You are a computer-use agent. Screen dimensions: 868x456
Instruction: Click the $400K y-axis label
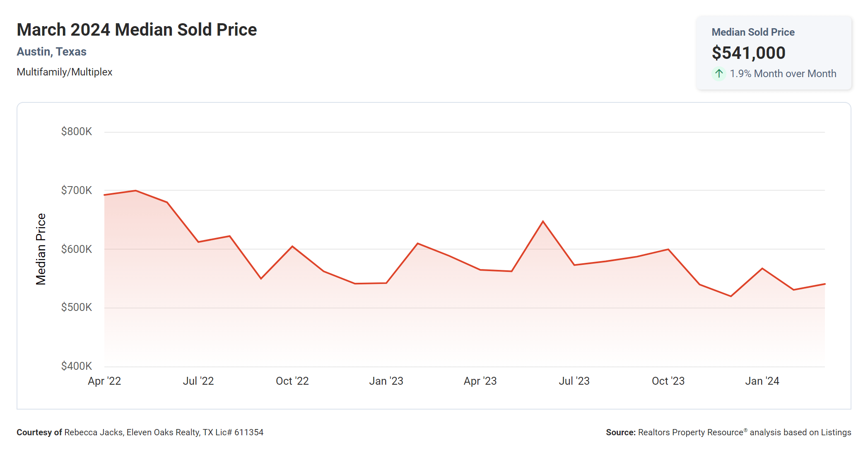77,366
